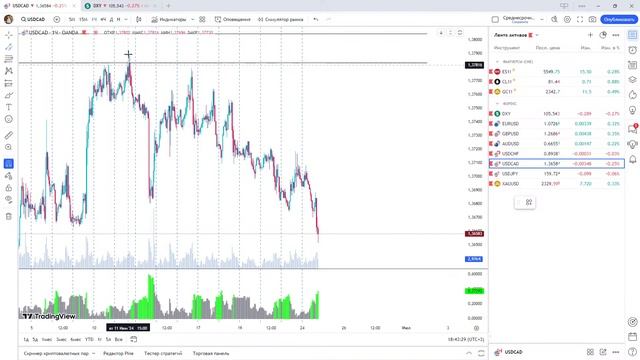Screen dimensions: 640x360
Task: Enter fullscreen chart mode
Action: pos(580,19)
